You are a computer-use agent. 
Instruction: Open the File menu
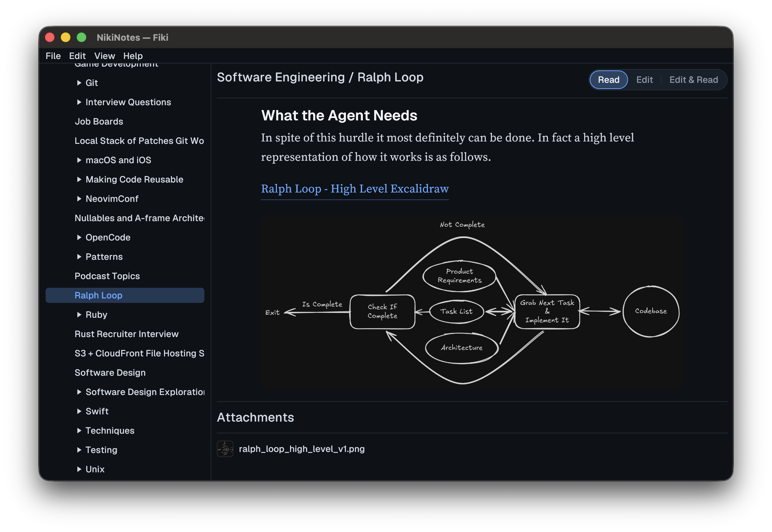[x=53, y=56]
